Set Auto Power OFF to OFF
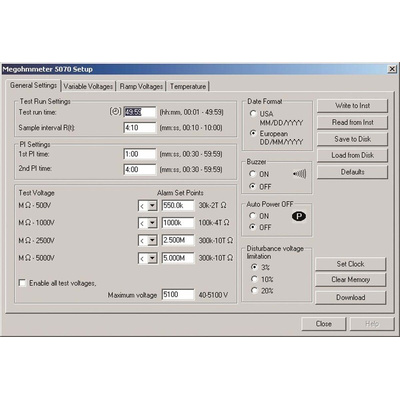 [x=253, y=227]
